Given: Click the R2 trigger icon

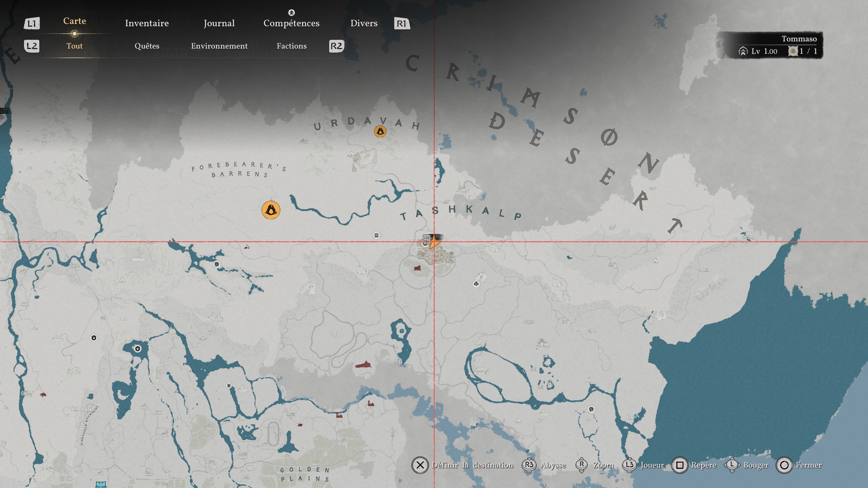Looking at the screenshot, I should pyautogui.click(x=336, y=46).
